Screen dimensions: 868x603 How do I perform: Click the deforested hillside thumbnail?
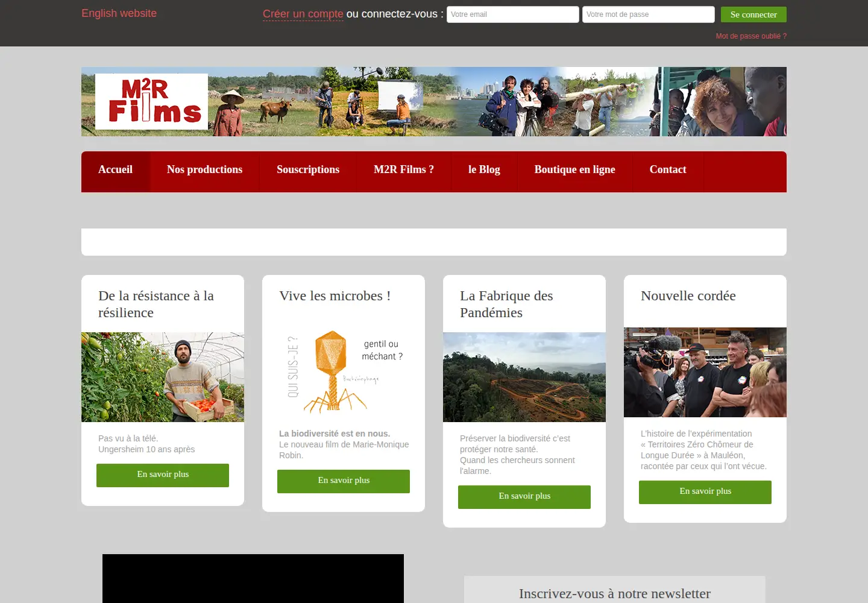[524, 377]
